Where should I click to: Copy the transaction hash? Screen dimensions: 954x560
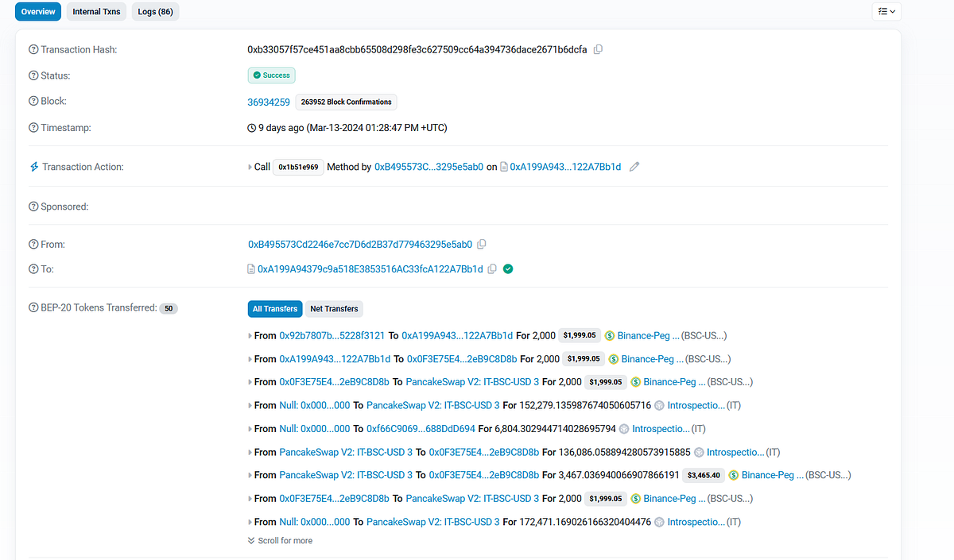click(598, 49)
